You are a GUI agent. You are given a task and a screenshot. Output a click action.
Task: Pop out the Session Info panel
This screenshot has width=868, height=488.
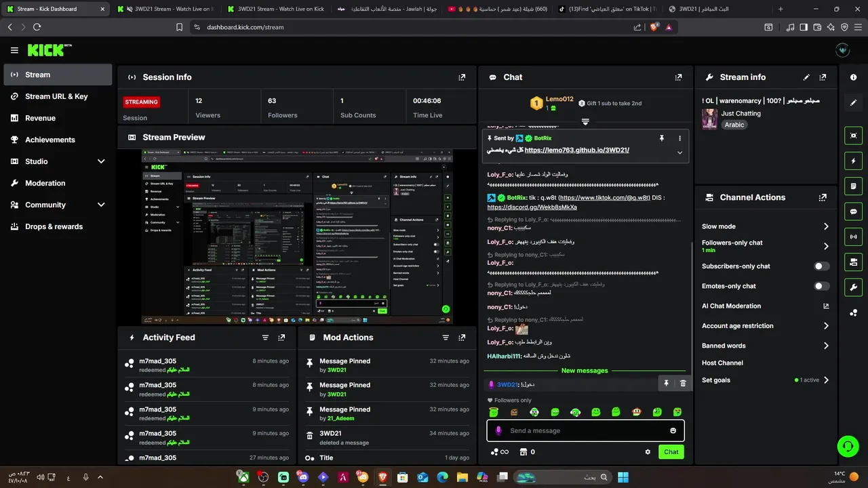coord(462,77)
